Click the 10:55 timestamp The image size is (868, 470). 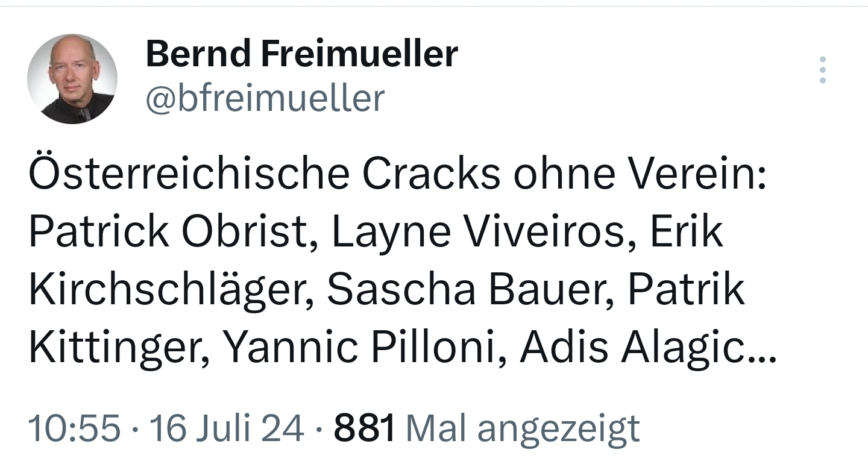[x=74, y=428]
